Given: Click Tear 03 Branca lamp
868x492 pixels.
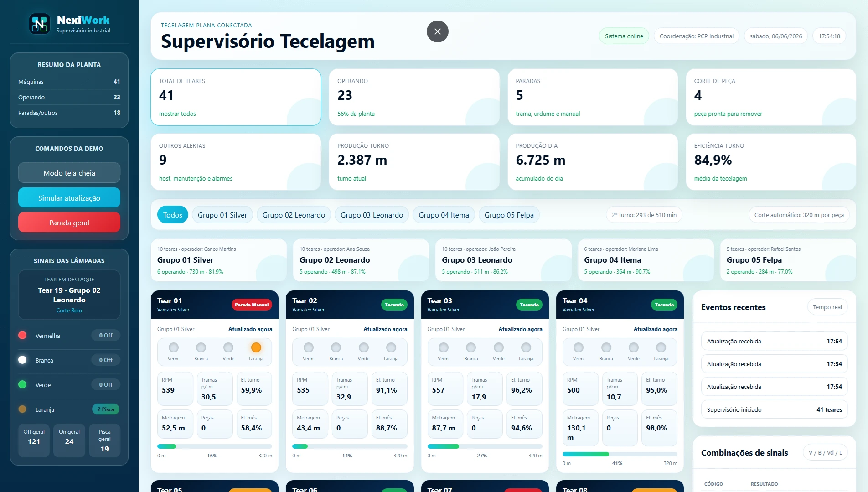Looking at the screenshot, I should [x=471, y=347].
